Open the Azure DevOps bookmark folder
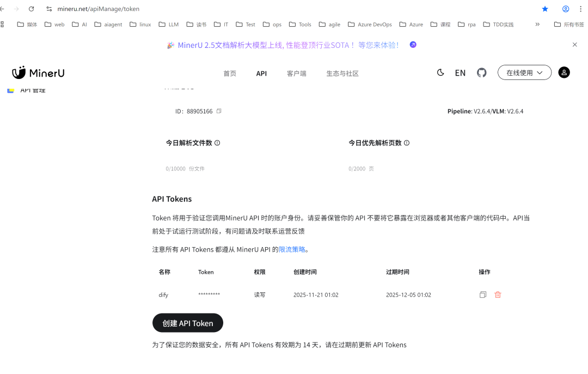Screen dimensions: 588x374 [370, 24]
